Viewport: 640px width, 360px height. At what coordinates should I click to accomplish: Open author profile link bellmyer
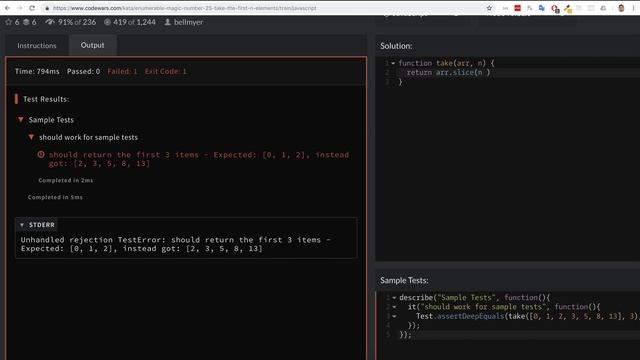pos(188,22)
